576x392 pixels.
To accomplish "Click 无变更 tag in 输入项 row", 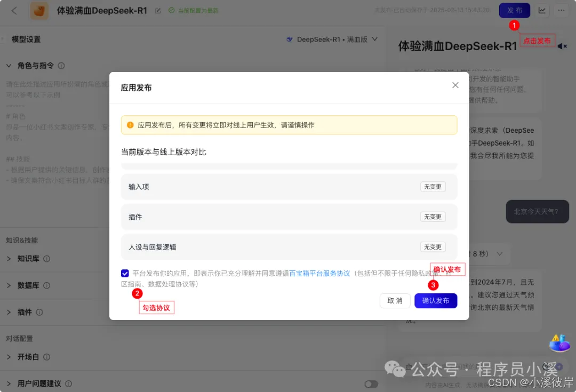I will 433,187.
